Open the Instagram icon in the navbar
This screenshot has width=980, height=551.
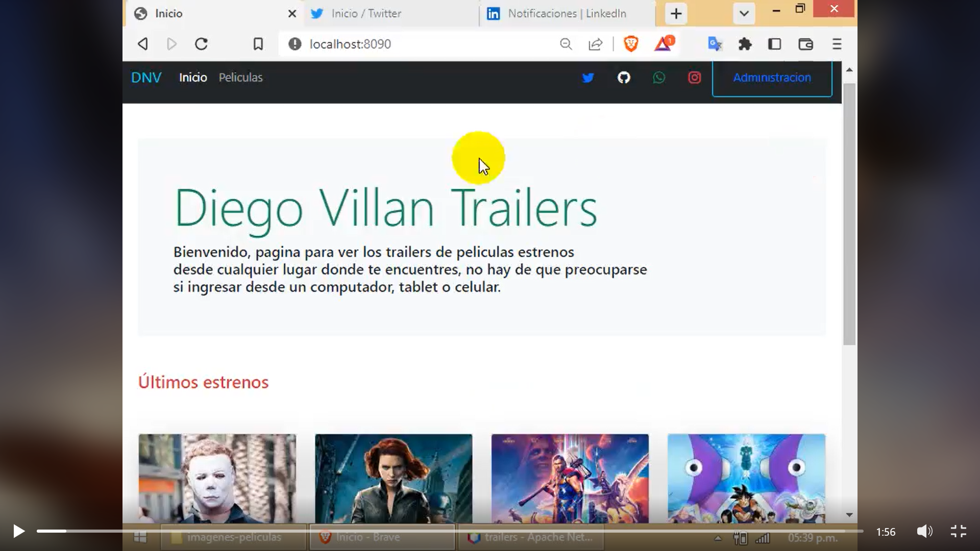pyautogui.click(x=694, y=78)
